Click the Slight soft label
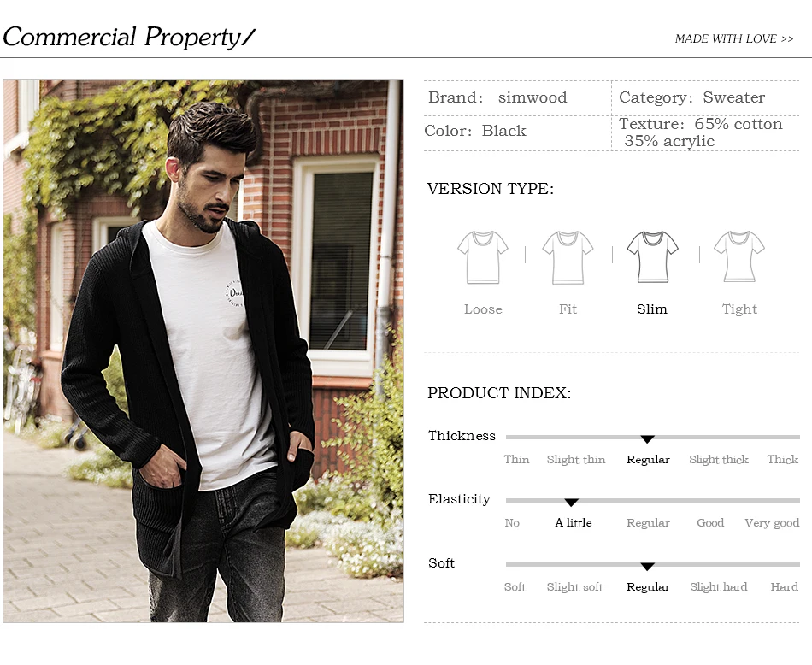Screen dimensions: 812x665 pyautogui.click(x=575, y=587)
